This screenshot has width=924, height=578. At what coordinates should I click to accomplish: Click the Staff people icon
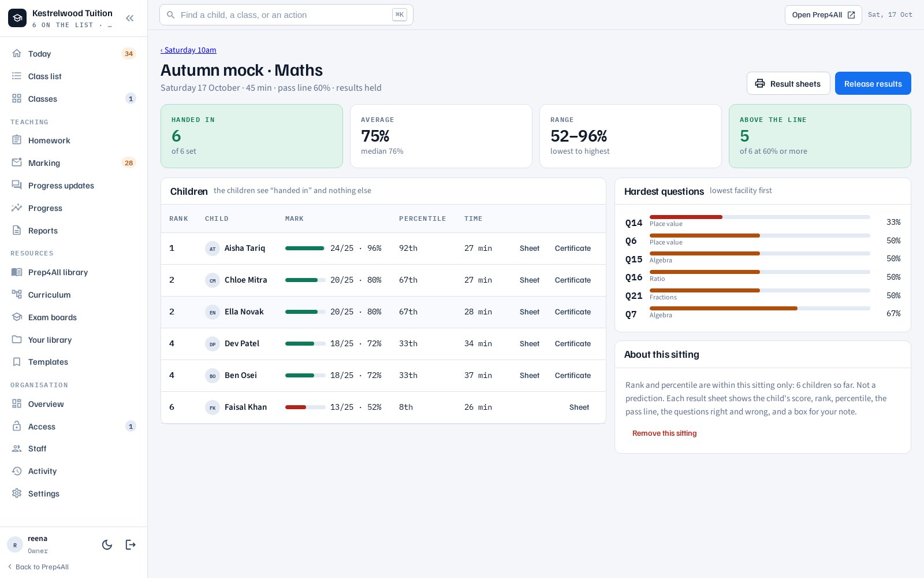coord(17,449)
